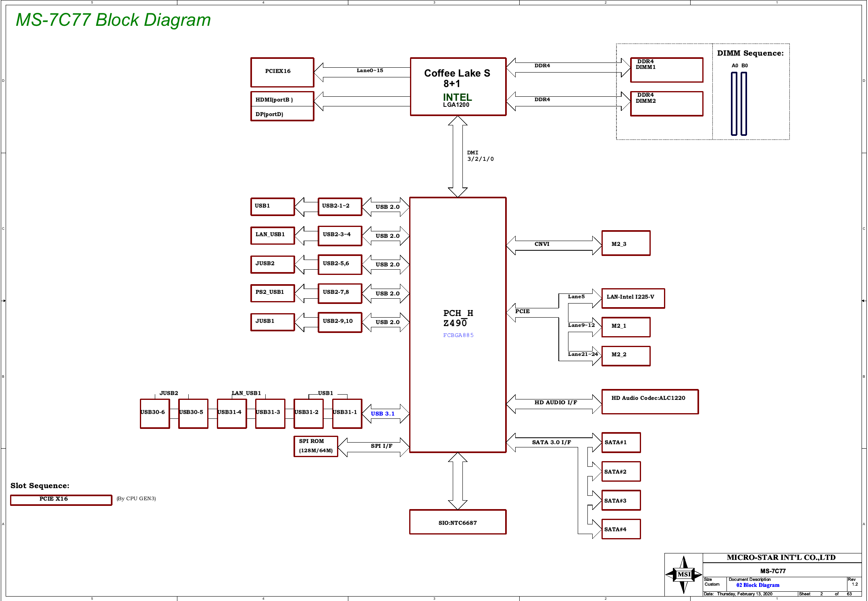Select the SATA#1 block
This screenshot has width=868, height=601.
point(621,443)
